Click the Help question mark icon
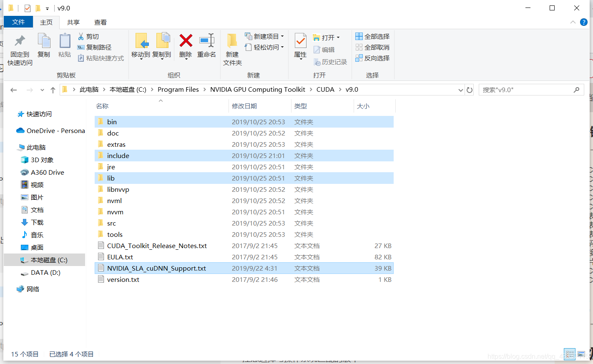Screen dimensions: 593x364 pos(584,22)
